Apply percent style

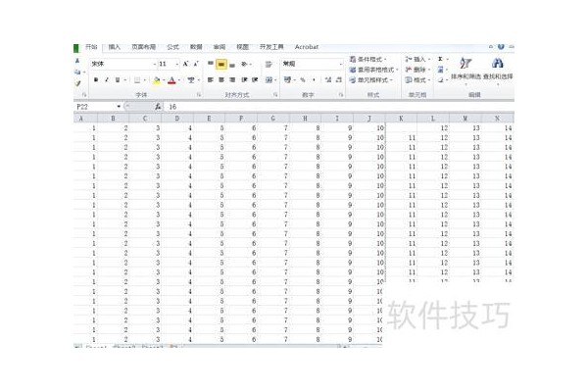pyautogui.click(x=303, y=80)
